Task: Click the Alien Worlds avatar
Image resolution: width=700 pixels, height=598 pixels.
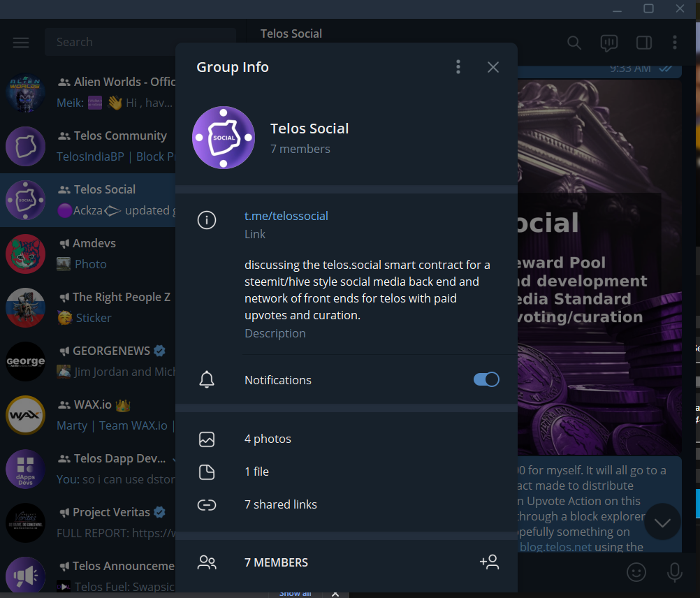Action: [25, 92]
